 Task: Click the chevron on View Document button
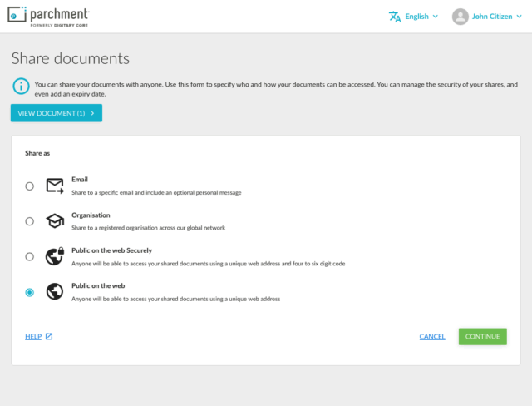92,113
